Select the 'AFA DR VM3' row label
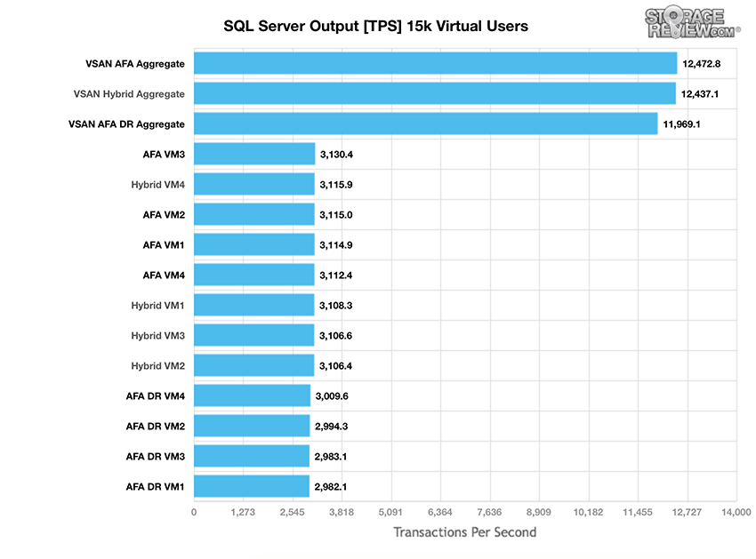Screen dimensions: 756x559 pyautogui.click(x=156, y=457)
